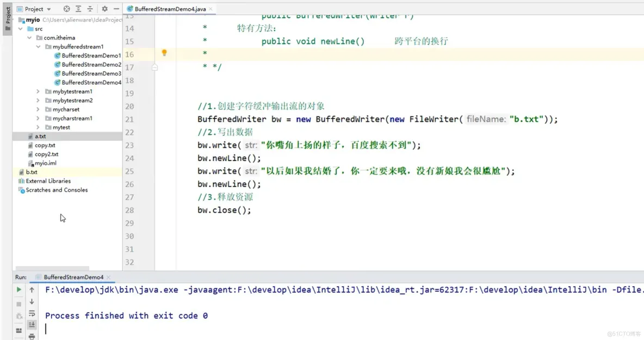Select myio.iml file in project tree
This screenshot has height=340, width=644.
pos(45,163)
